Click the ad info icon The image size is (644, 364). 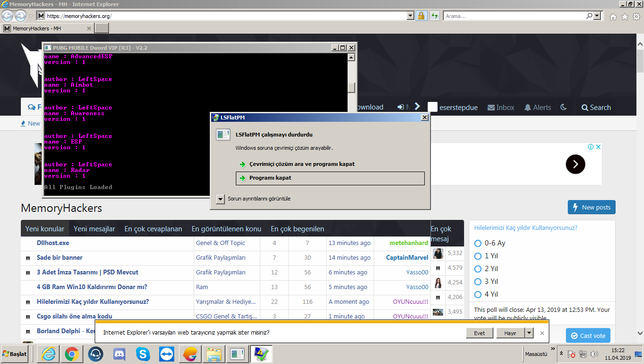pos(591,147)
